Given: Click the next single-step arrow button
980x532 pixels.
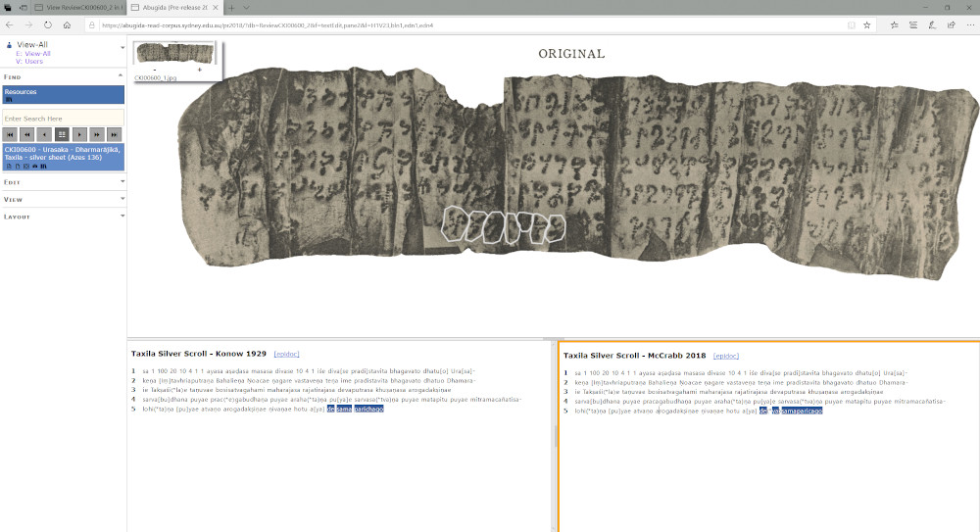Looking at the screenshot, I should click(78, 133).
